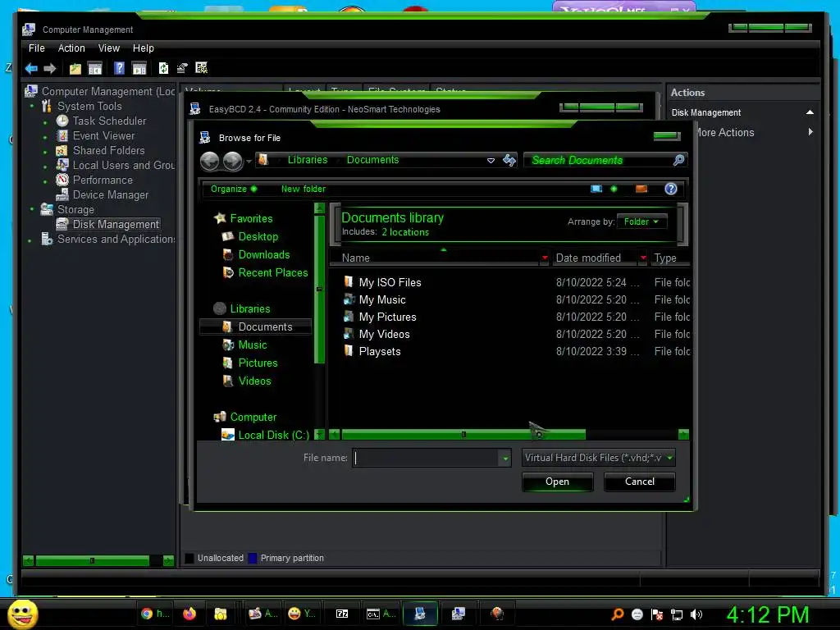Toggle Show/Hide Console Tree toolbar icon
840x630 pixels.
click(x=95, y=68)
